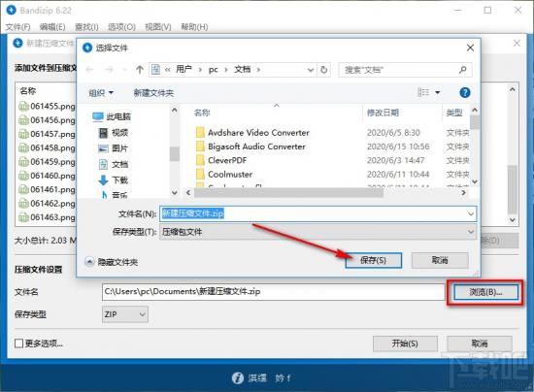
Task: Click the 061462.png file entry
Action: 47,204
